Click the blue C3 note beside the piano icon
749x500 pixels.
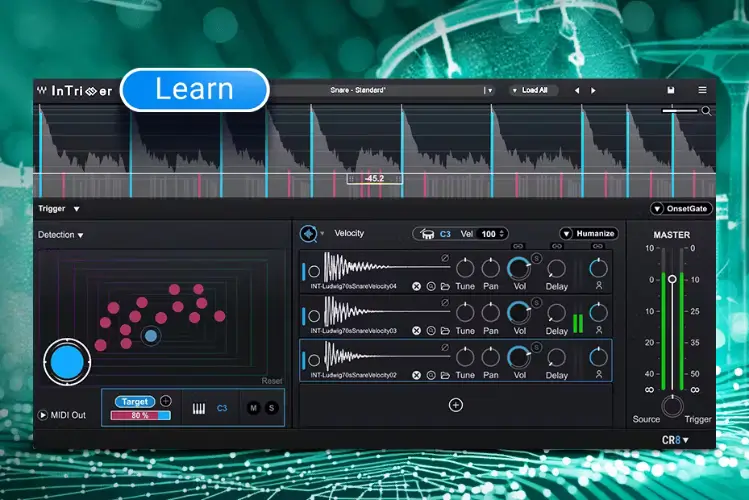click(x=222, y=408)
